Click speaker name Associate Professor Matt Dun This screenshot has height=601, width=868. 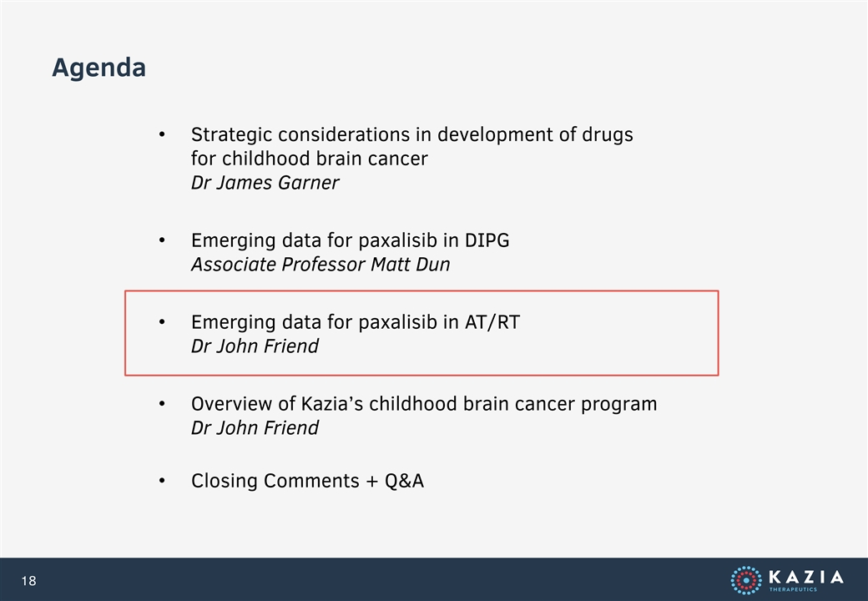pos(320,265)
